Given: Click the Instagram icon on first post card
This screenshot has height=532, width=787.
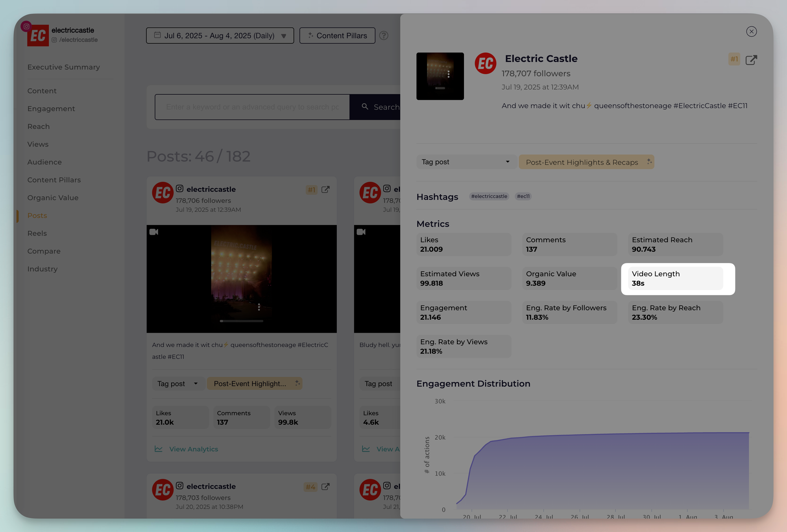Looking at the screenshot, I should [x=179, y=189].
